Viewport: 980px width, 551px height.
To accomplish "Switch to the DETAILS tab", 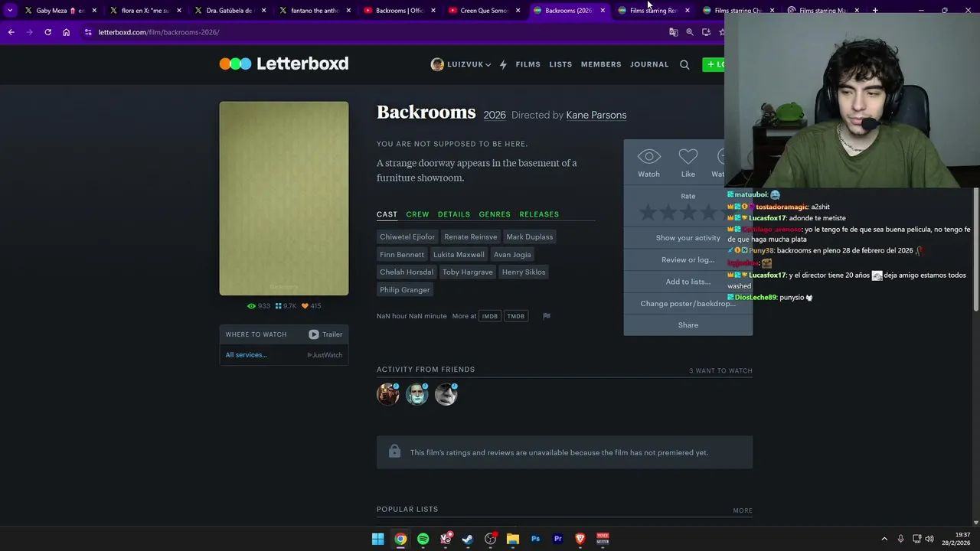I will tap(454, 214).
